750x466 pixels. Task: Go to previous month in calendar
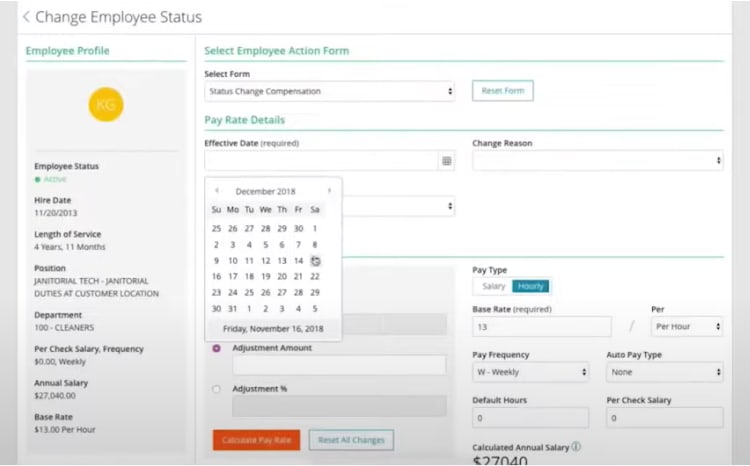pos(217,191)
